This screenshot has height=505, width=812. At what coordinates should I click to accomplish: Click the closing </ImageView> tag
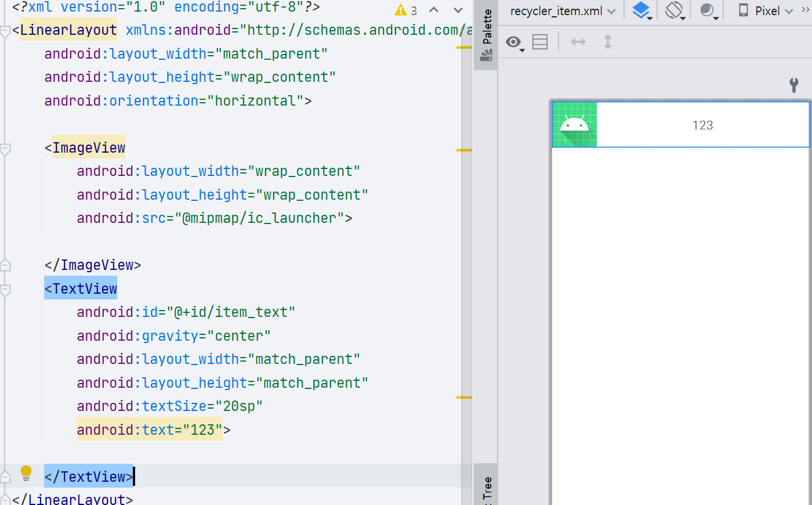pyautogui.click(x=93, y=265)
